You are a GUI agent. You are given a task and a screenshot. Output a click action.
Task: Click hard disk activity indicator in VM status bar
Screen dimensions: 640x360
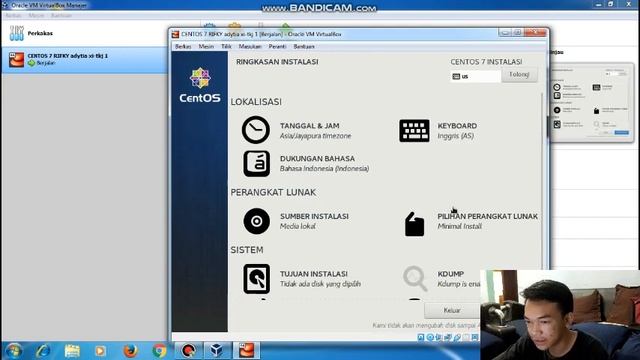pyautogui.click(x=421, y=337)
